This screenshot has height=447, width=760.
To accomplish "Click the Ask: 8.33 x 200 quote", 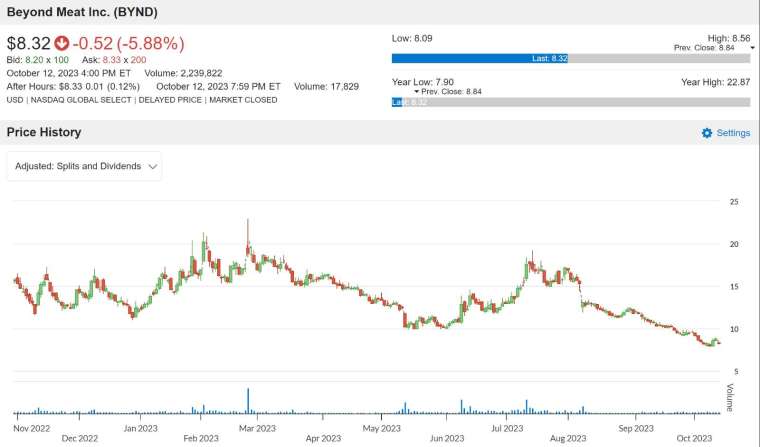I will click(x=114, y=60).
